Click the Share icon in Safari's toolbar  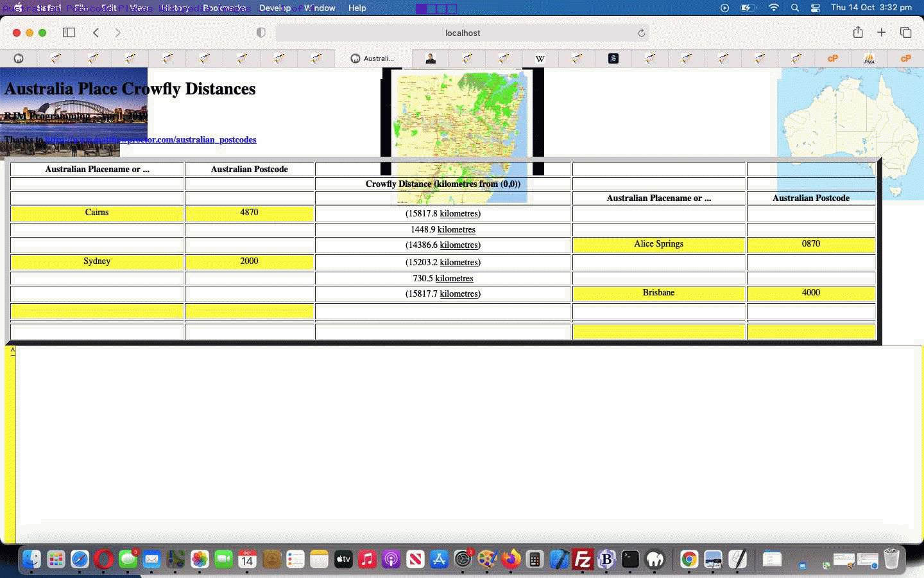pyautogui.click(x=858, y=32)
